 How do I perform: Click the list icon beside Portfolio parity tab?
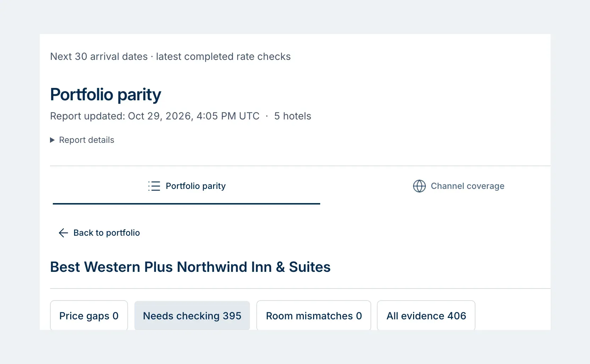(x=154, y=186)
